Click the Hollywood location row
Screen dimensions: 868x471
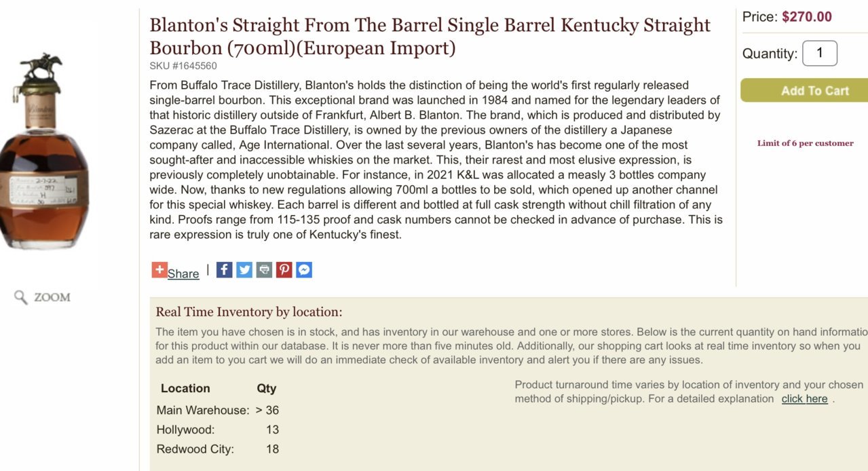pos(218,430)
